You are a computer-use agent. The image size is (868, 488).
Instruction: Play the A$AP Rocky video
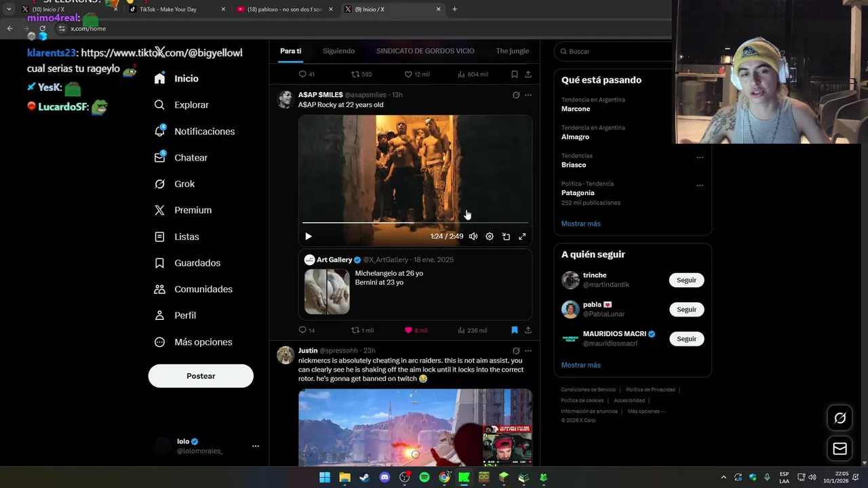[309, 237]
